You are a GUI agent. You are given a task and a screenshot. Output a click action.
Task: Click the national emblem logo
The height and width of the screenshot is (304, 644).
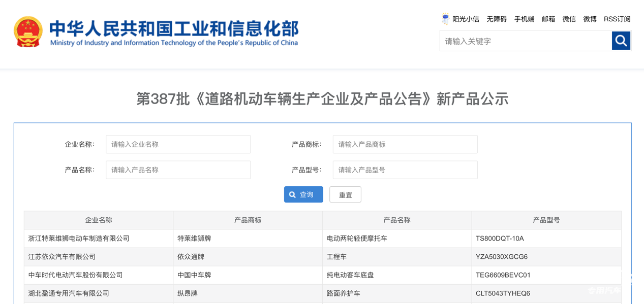coord(28,31)
